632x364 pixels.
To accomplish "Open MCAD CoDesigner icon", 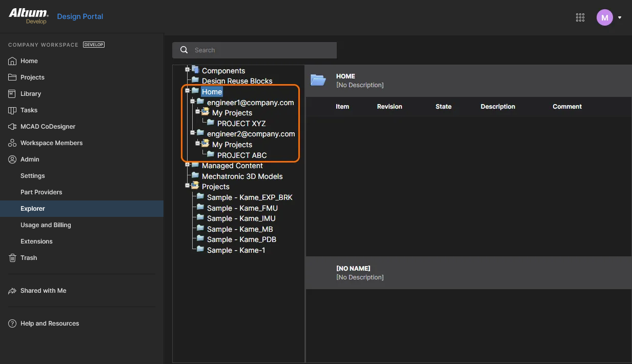I will (x=12, y=127).
